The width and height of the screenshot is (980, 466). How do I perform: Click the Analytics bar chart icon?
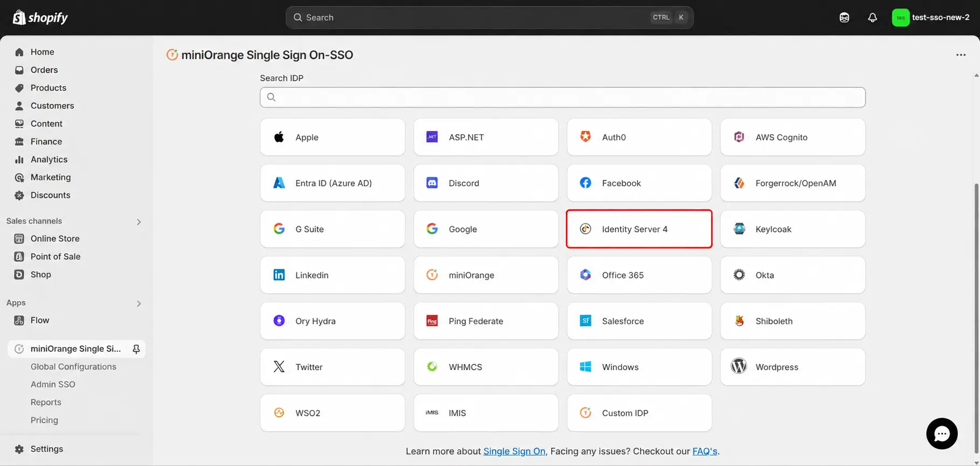[19, 159]
